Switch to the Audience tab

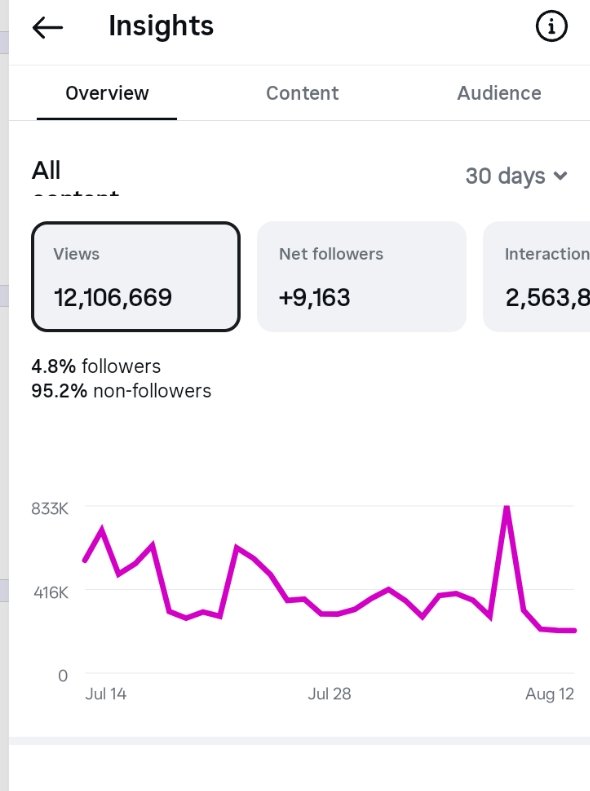coord(499,93)
